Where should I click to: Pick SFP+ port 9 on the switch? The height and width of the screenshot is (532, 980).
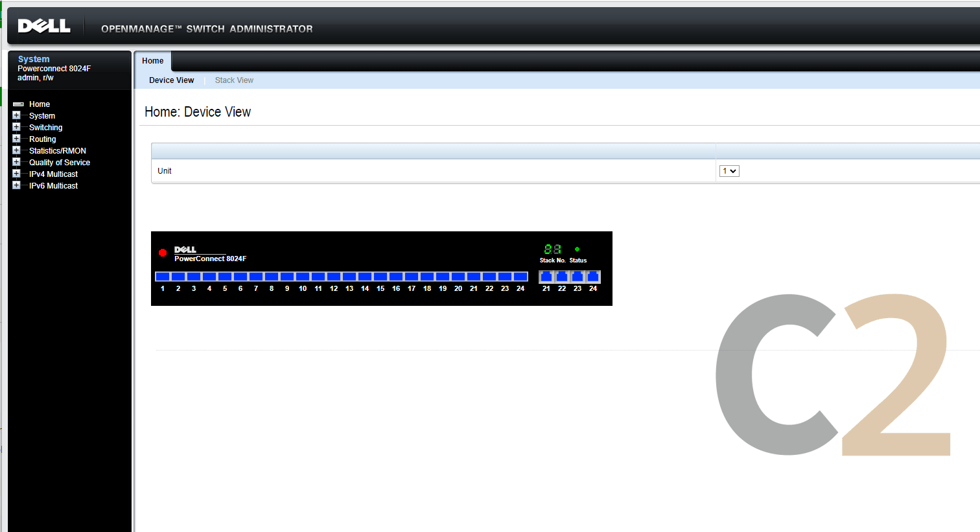coord(287,277)
